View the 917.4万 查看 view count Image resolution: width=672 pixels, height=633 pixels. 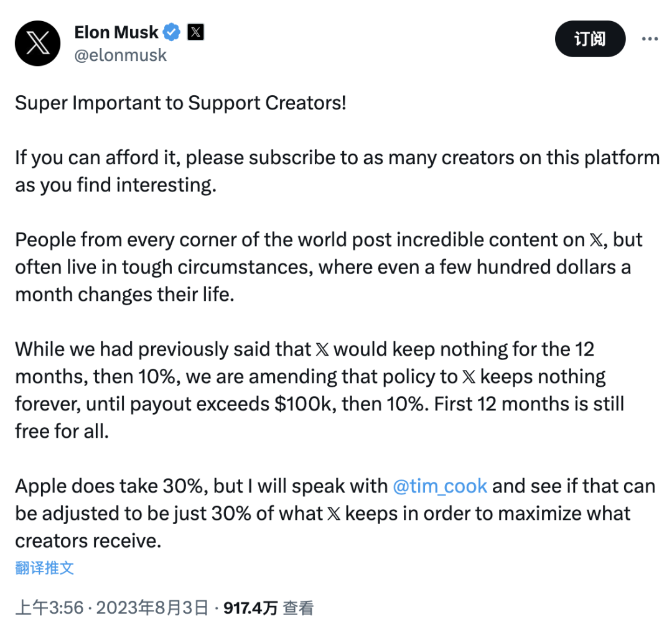tap(269, 608)
